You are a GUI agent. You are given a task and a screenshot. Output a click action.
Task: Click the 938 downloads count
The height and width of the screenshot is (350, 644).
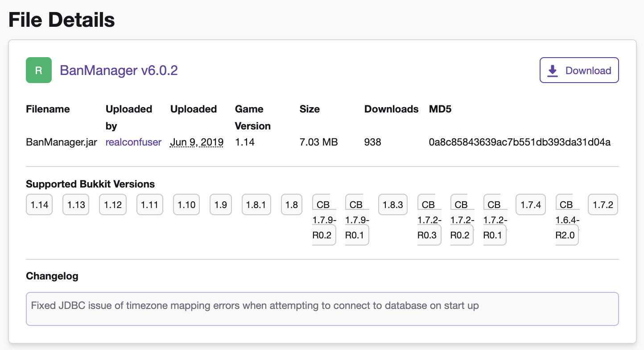point(373,142)
